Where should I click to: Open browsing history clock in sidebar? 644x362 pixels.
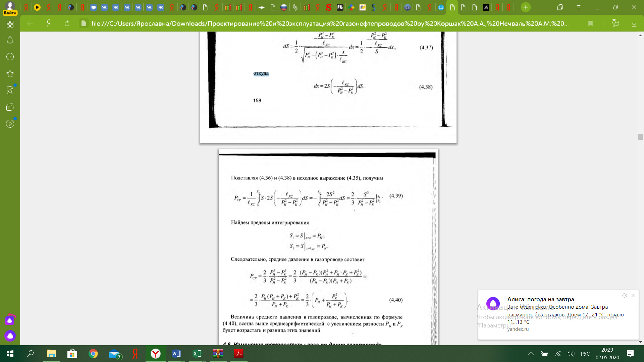pos(10,57)
